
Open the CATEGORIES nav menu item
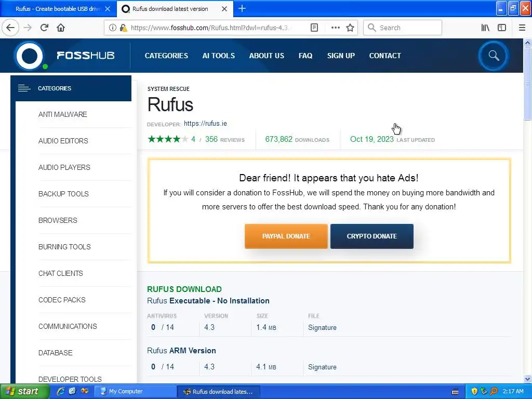(166, 56)
